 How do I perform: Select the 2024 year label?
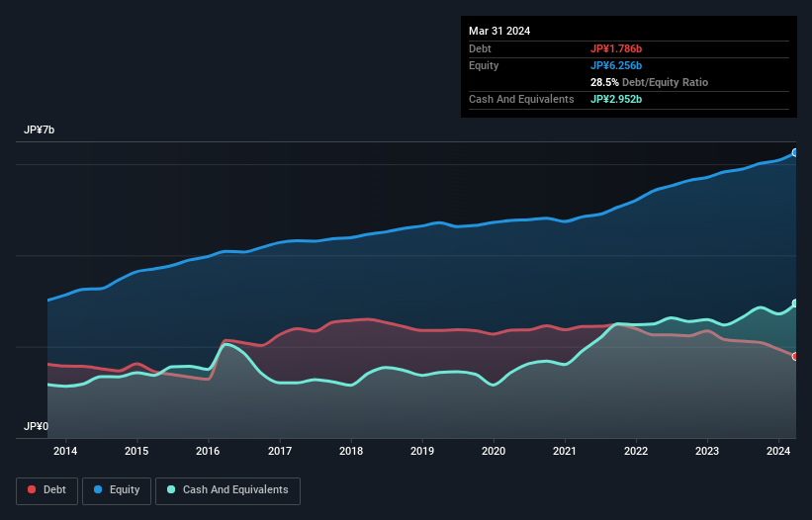pos(778,452)
